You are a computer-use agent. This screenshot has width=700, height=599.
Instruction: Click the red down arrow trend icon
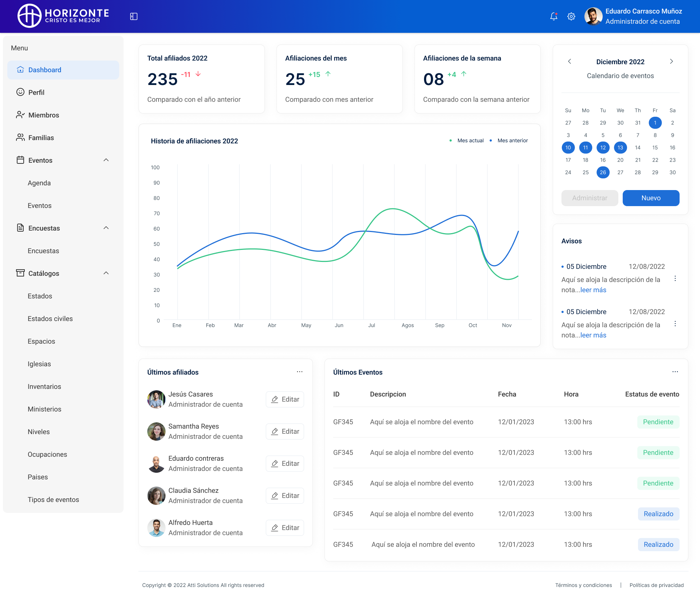tap(198, 74)
